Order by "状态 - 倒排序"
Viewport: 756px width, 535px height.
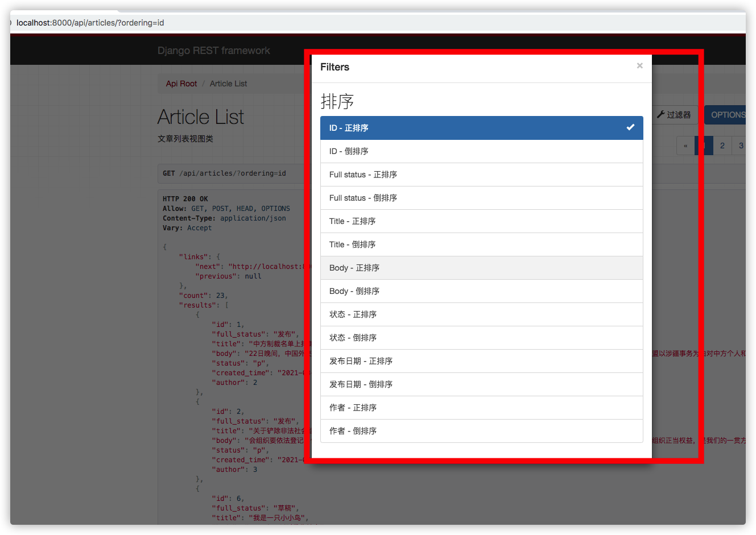coord(481,338)
